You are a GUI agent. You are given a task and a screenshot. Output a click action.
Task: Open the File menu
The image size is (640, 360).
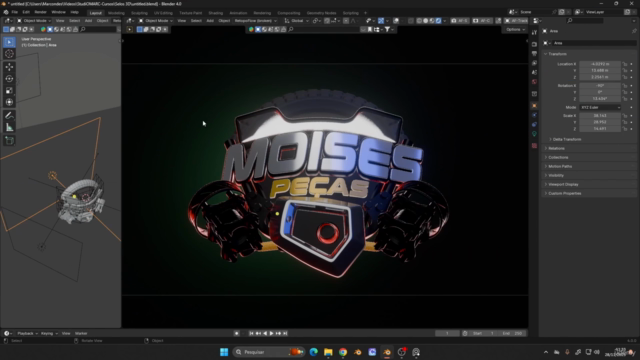[15, 12]
